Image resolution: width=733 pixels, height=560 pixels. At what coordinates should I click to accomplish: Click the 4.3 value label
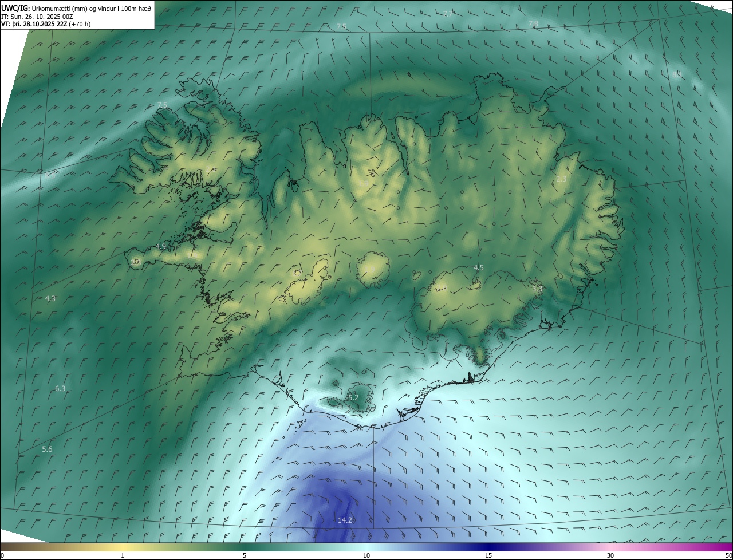50,298
